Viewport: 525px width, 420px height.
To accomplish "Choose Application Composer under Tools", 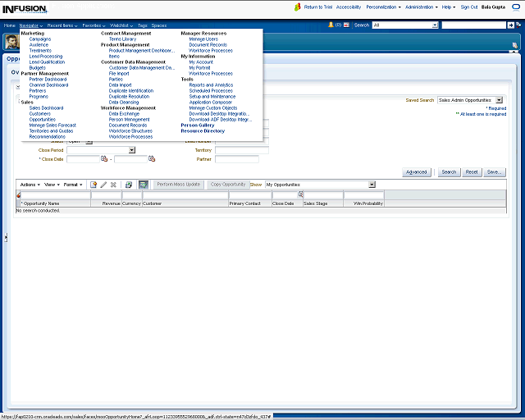I will point(210,102).
